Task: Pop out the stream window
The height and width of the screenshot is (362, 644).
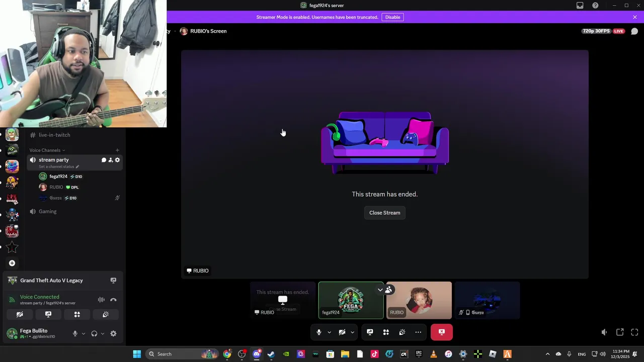Action: point(620,332)
